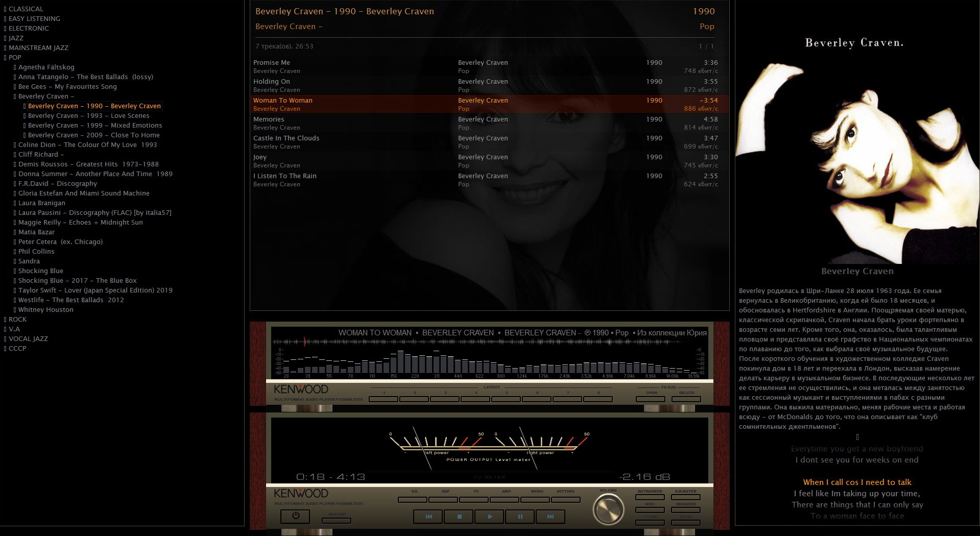
Task: Click the Y.TUBE button
Action: tap(650, 523)
